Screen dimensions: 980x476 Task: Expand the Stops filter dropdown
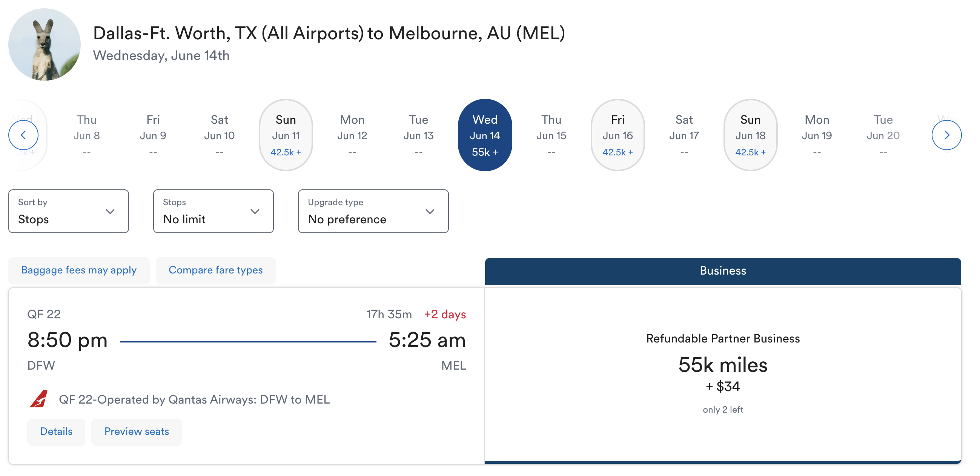click(213, 211)
